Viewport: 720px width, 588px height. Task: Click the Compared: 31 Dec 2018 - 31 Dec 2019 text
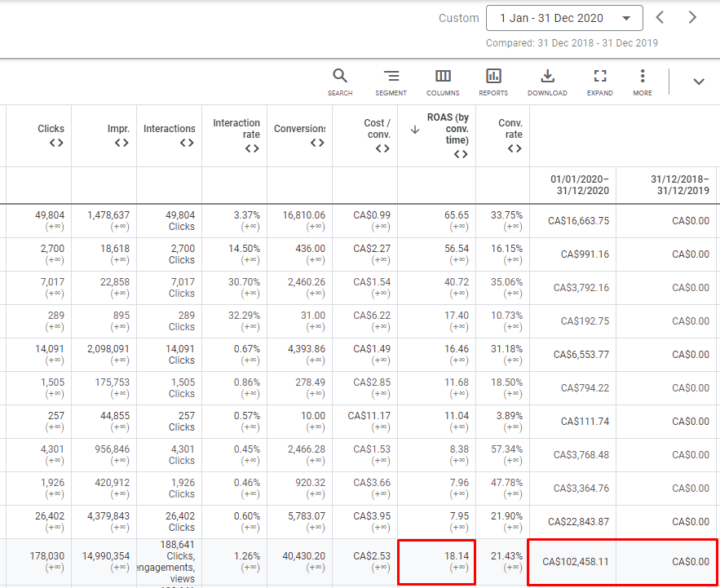click(572, 42)
